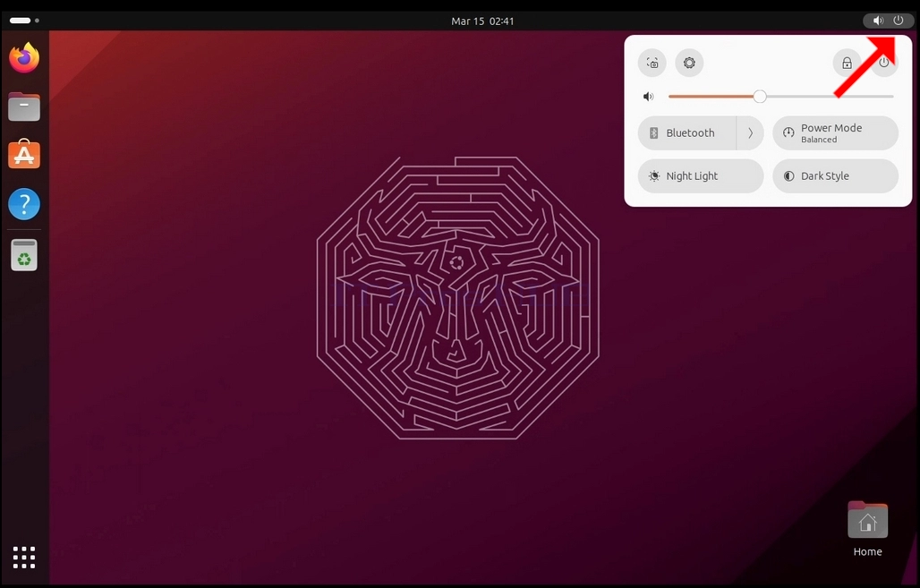920x588 pixels.
Task: Expand Bluetooth submenu chevron
Action: (x=751, y=133)
